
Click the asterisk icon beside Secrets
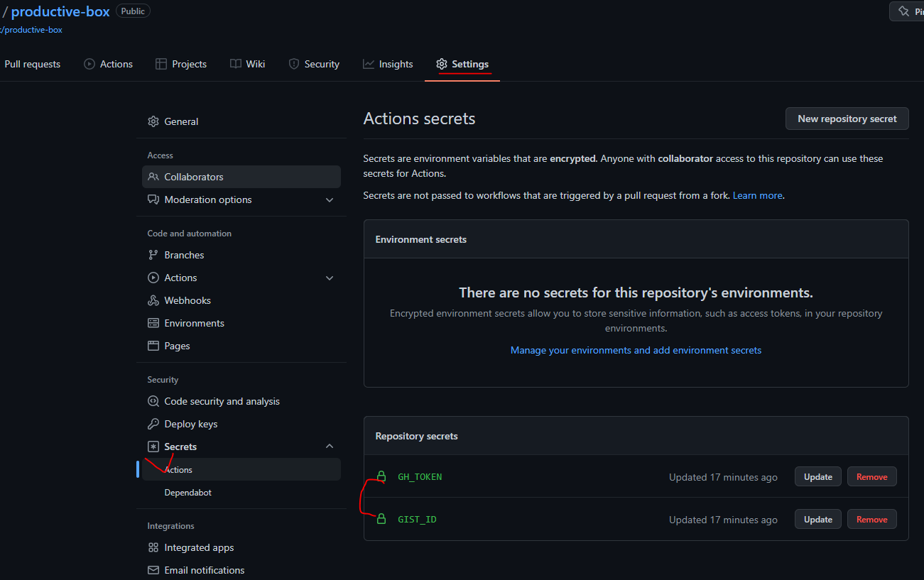point(153,447)
